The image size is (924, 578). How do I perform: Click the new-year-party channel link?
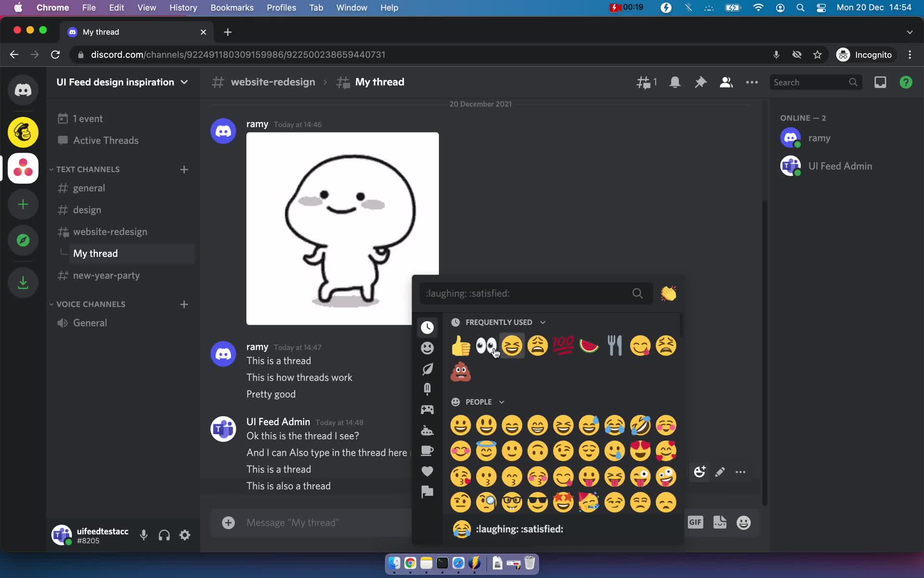[106, 275]
